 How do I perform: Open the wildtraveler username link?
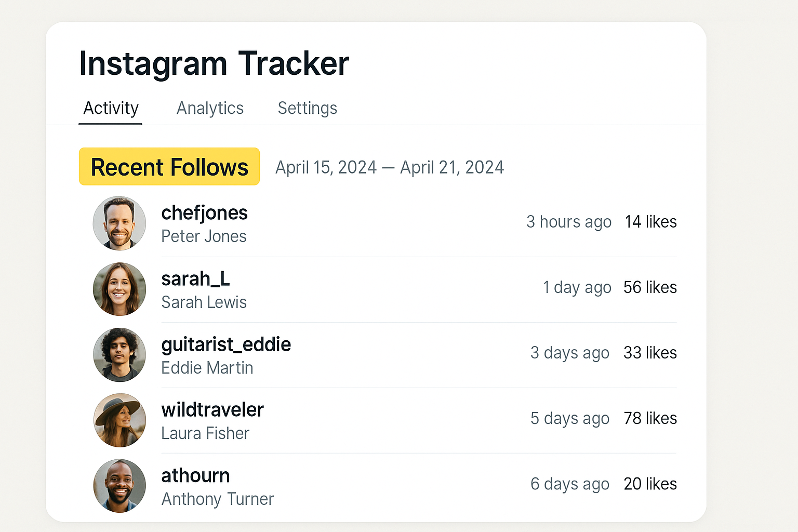[212, 410]
